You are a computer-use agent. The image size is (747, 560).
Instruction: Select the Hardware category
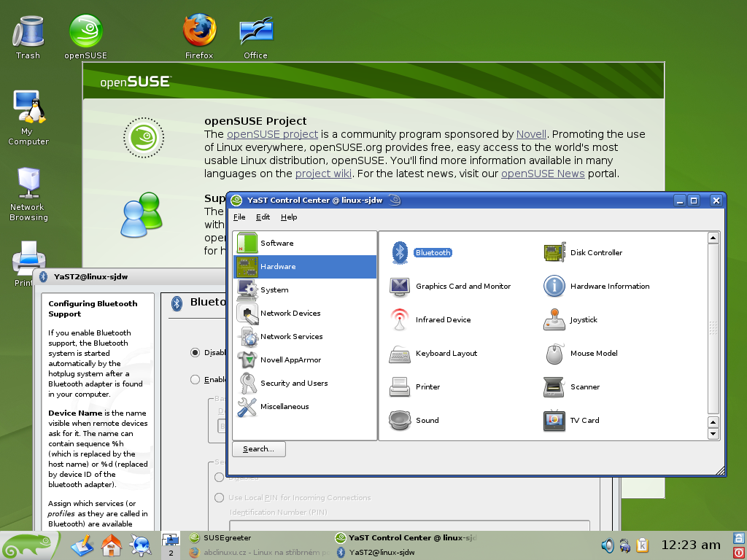[305, 267]
